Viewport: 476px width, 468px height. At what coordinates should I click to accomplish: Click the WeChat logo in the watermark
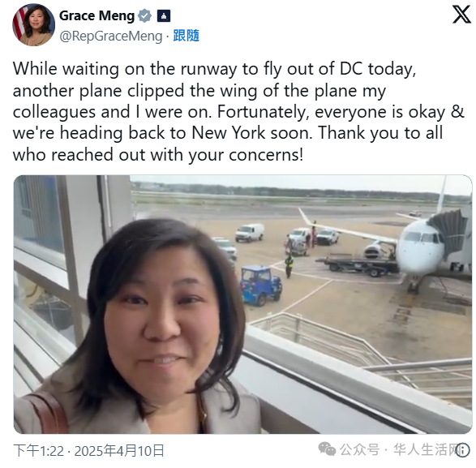pos(327,449)
